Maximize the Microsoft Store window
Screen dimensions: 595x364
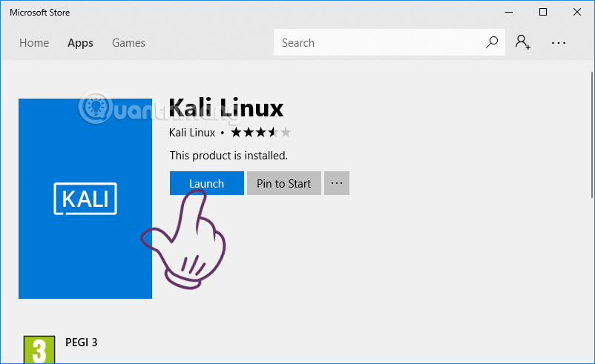[543, 12]
